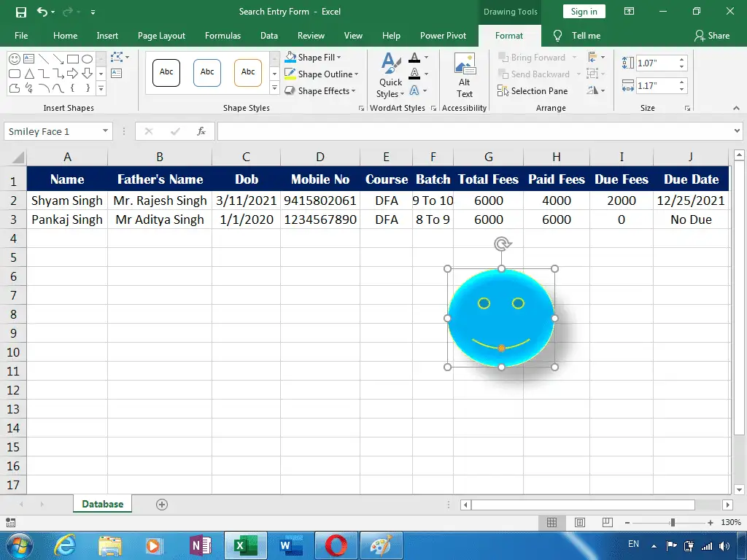
Task: Go to the Formulas tab
Action: tap(222, 36)
